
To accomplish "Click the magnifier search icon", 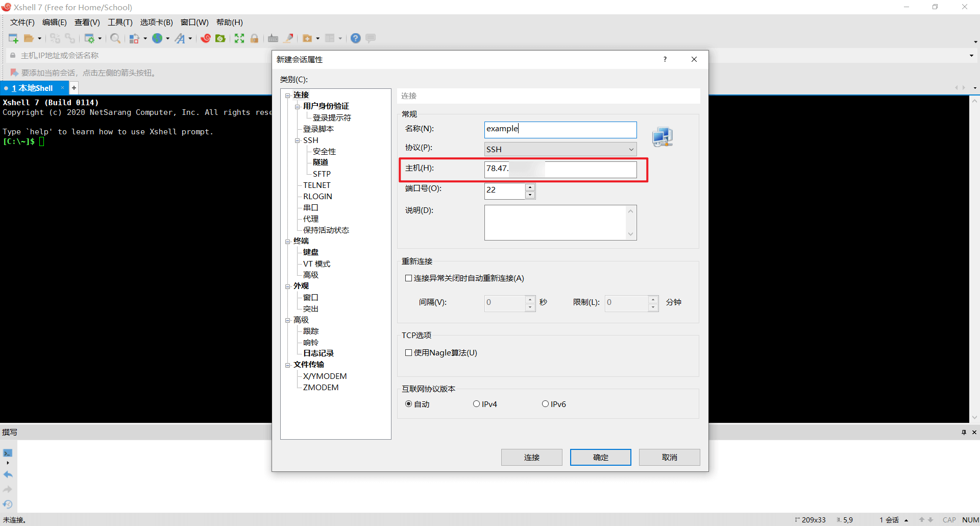I will [115, 38].
